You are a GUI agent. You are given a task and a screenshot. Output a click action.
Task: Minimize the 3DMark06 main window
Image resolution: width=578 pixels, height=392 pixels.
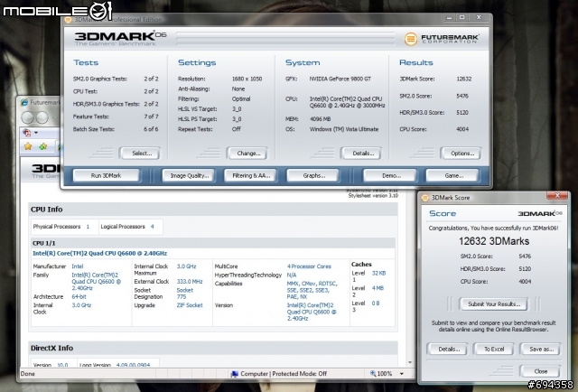pos(449,17)
